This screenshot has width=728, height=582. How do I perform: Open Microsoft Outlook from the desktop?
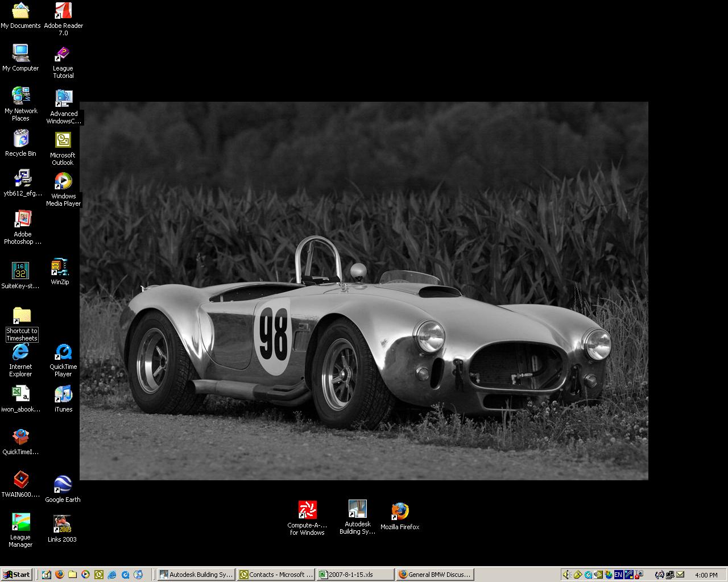(x=63, y=139)
